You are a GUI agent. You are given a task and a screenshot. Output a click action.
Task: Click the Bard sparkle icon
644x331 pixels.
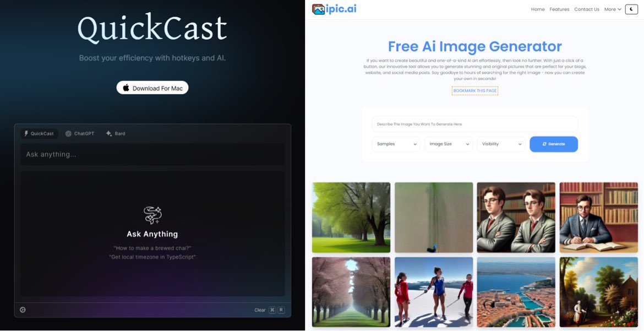tap(109, 134)
